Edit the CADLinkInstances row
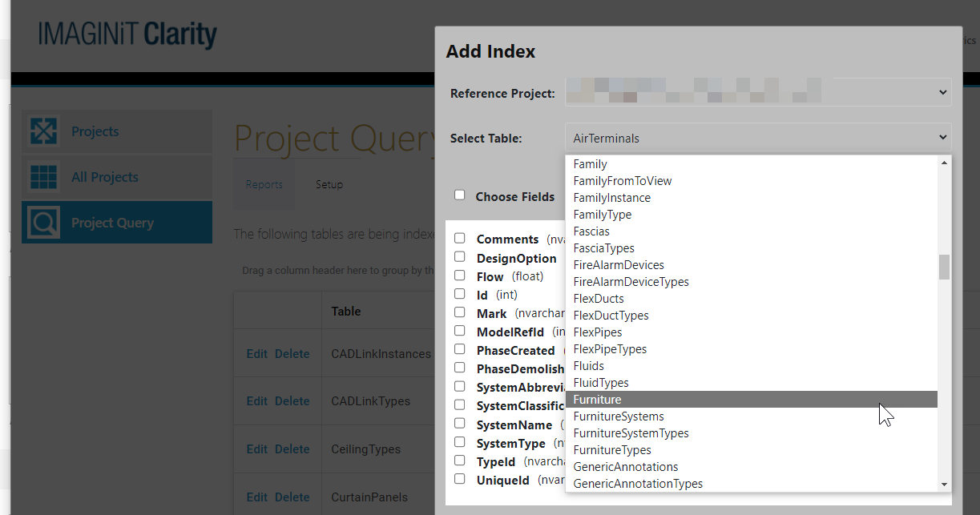Screen dimensions: 980x515 (x=256, y=354)
